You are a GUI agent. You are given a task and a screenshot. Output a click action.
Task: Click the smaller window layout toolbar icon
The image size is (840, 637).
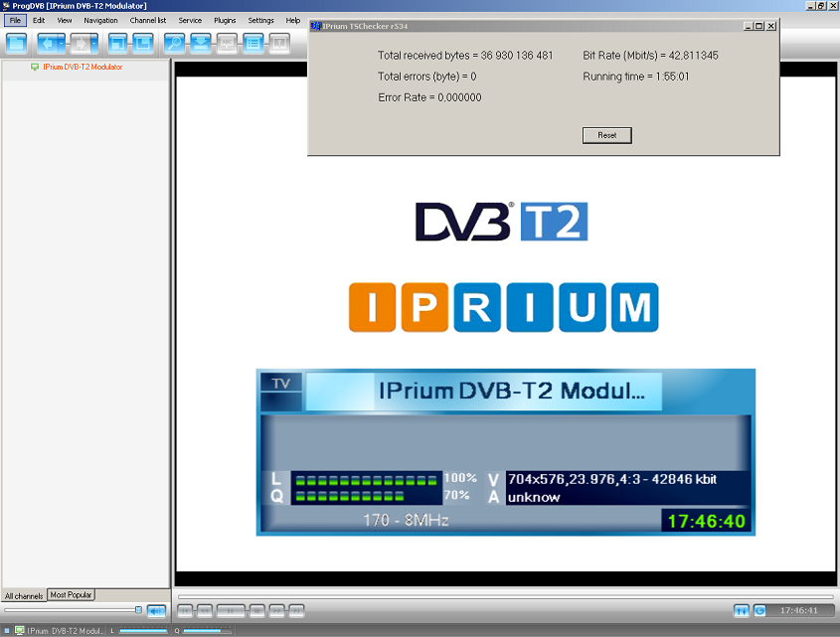click(x=117, y=43)
